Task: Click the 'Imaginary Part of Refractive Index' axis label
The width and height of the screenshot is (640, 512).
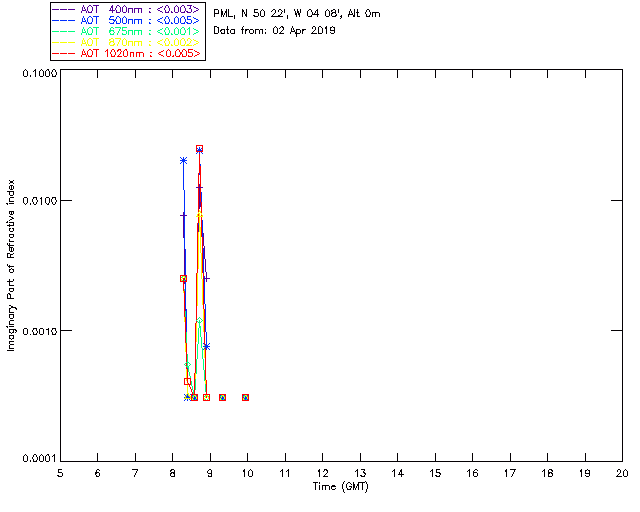Action: [x=11, y=265]
